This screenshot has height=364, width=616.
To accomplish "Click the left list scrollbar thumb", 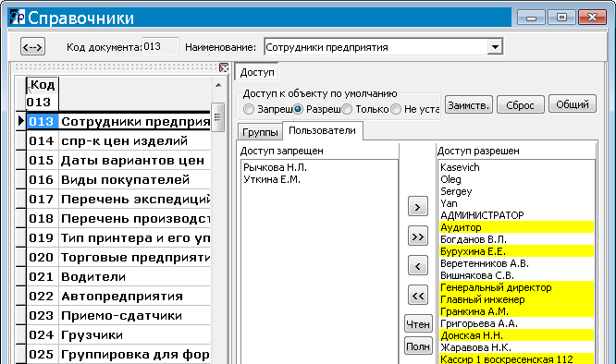I will tap(217, 117).
